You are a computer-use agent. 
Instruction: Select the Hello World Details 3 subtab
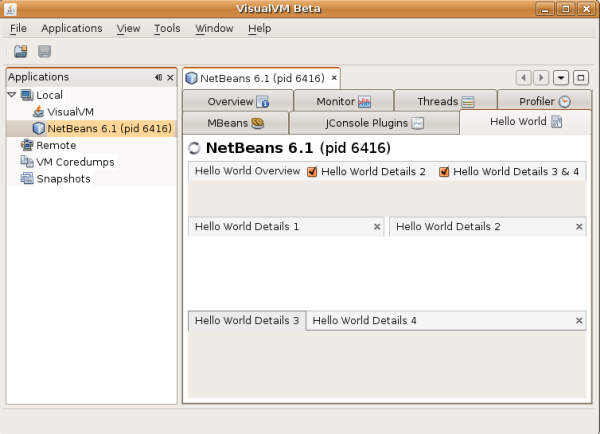(247, 320)
